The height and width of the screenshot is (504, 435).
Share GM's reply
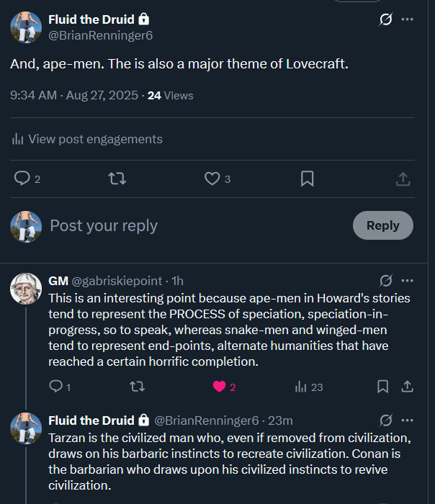pyautogui.click(x=407, y=387)
